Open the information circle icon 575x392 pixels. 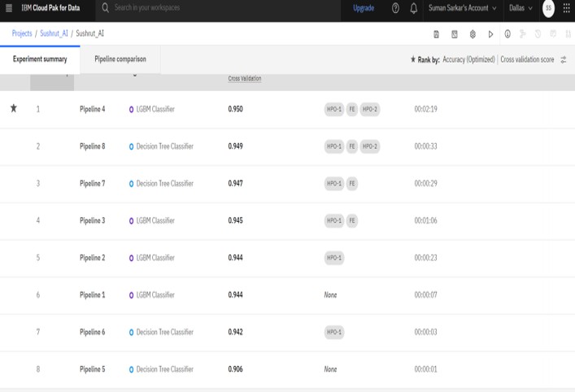(x=507, y=34)
